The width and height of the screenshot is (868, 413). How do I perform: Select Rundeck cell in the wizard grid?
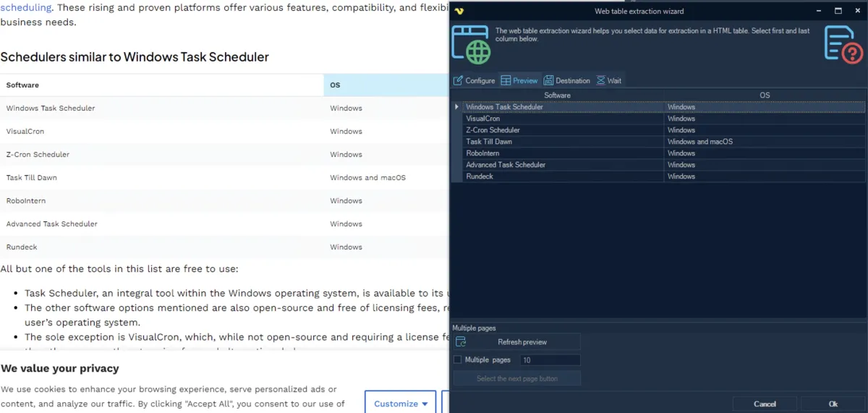[563, 176]
